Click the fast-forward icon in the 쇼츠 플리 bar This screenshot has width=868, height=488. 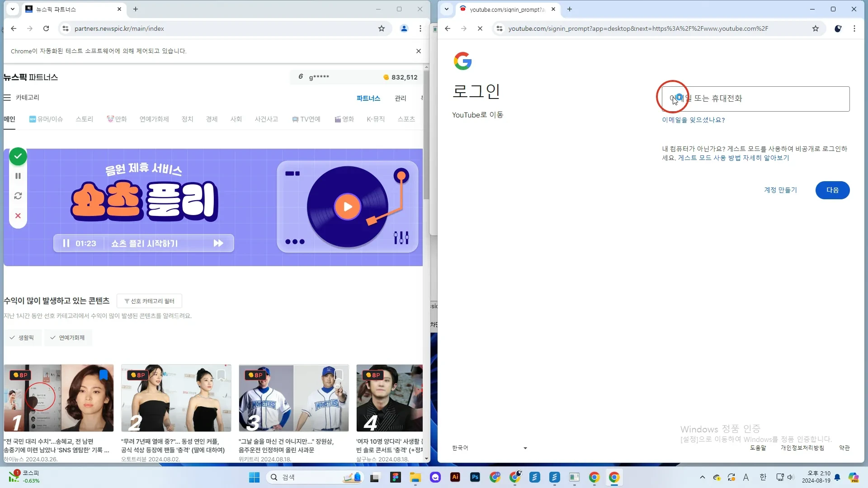tap(218, 244)
